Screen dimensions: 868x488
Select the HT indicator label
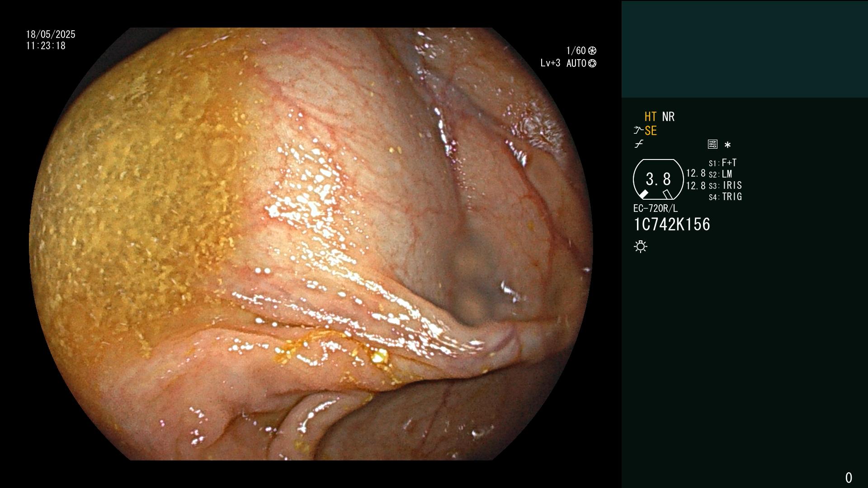(x=651, y=117)
